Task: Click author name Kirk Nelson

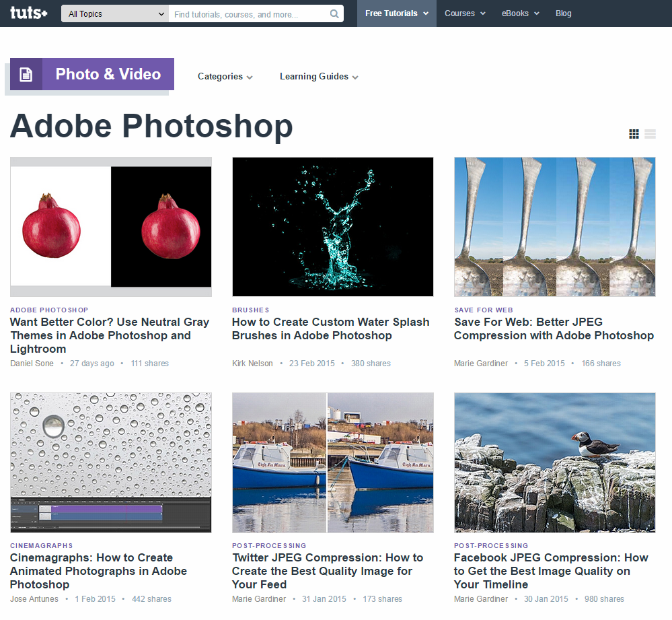Action: pyautogui.click(x=252, y=364)
